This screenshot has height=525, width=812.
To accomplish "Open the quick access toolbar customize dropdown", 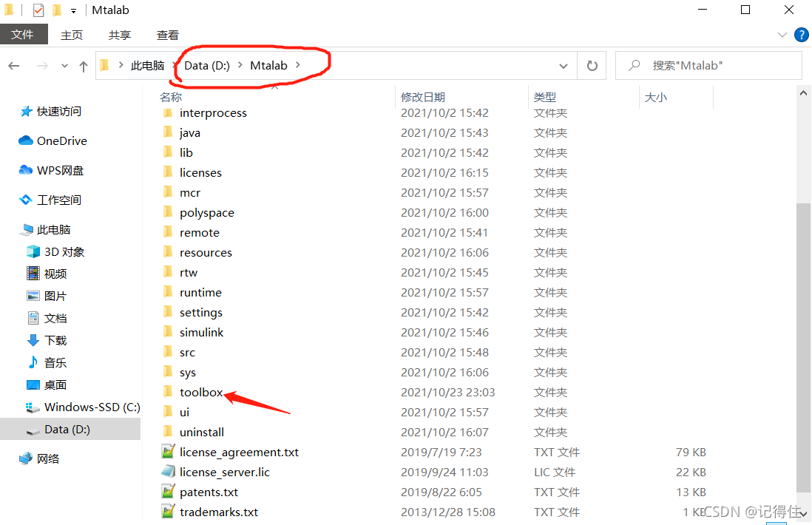I will (x=73, y=11).
